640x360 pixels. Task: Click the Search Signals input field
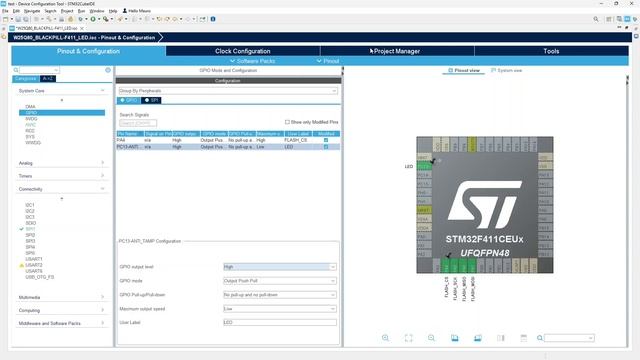click(138, 123)
